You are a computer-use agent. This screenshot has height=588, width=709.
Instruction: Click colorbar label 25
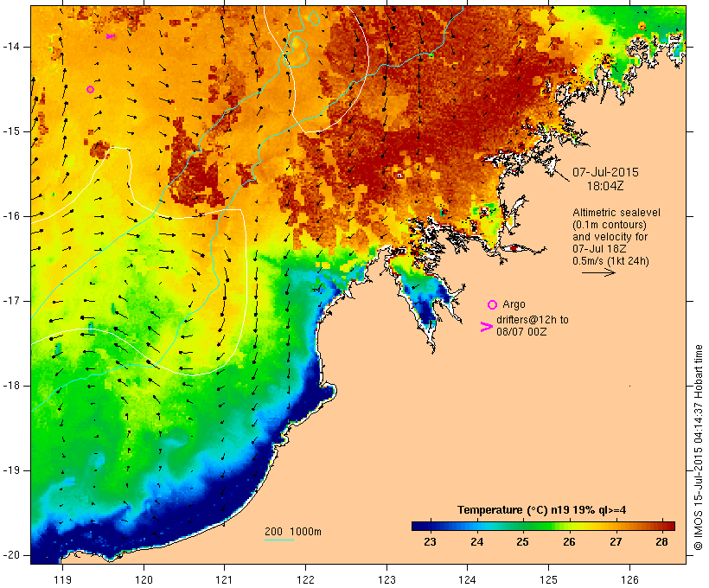tap(523, 541)
